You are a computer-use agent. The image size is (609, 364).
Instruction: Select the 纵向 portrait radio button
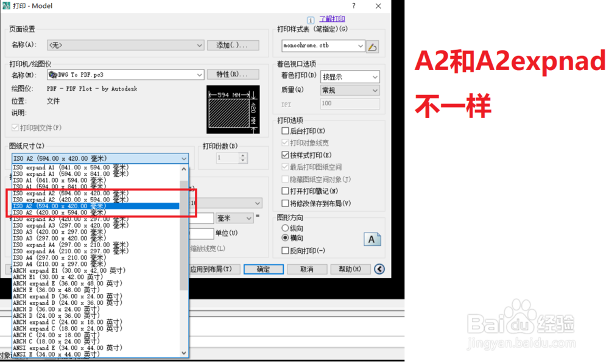click(284, 228)
